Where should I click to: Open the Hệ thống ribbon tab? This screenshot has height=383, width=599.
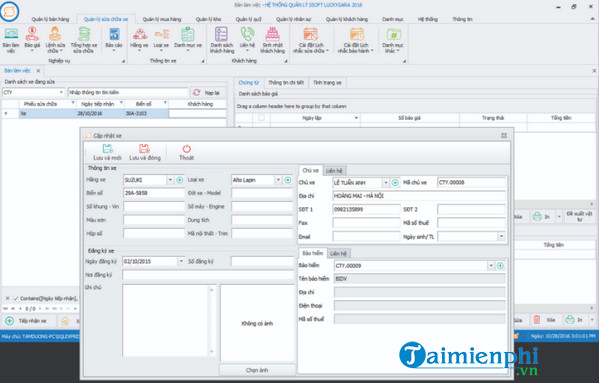(427, 19)
